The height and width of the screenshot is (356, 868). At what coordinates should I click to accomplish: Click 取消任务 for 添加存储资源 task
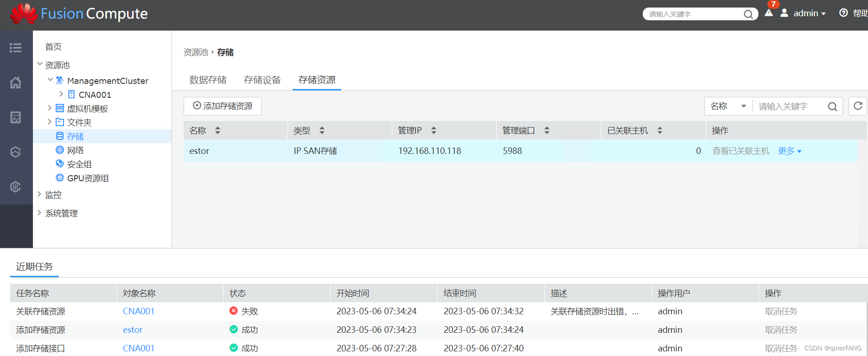[781, 330]
